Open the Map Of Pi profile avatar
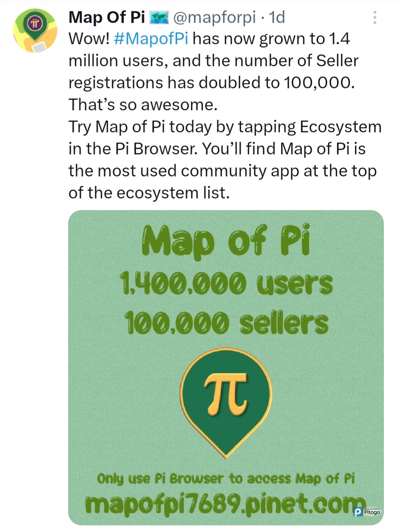Viewport: 397px width, 532px height. coord(35,30)
